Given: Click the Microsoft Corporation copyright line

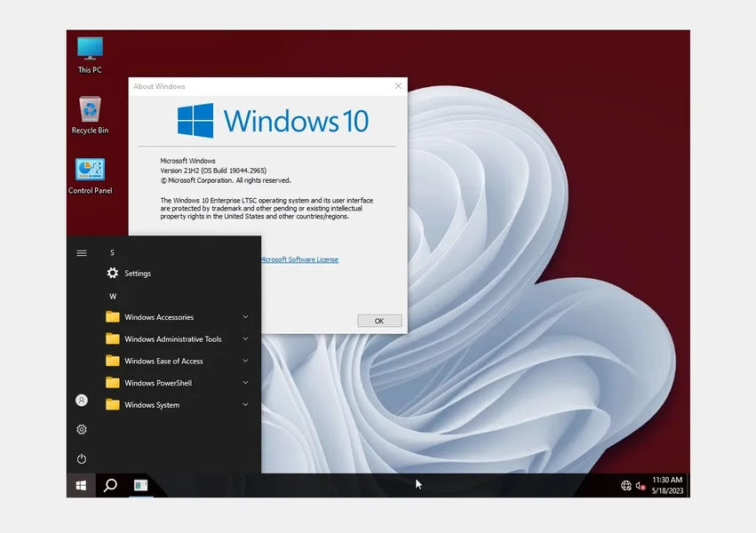Looking at the screenshot, I should (x=225, y=180).
